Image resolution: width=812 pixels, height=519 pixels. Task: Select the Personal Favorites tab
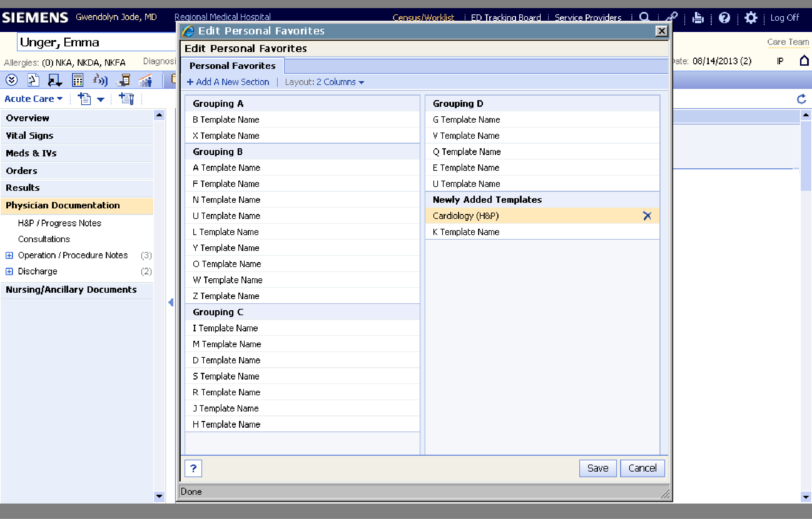(x=232, y=66)
